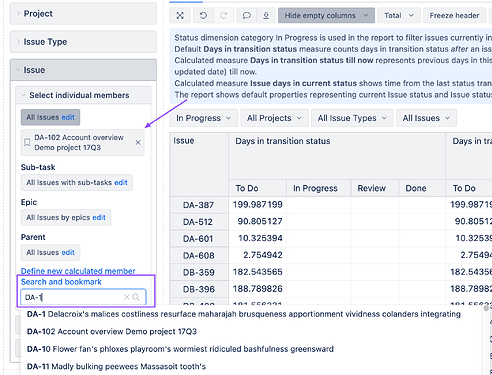Click first To Do value 90.805127 cell

(257, 222)
